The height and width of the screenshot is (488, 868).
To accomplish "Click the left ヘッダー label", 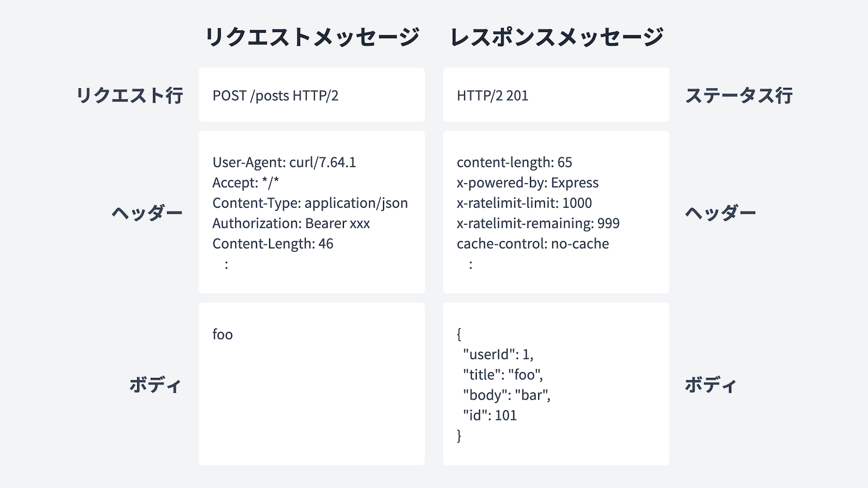I will tap(148, 213).
